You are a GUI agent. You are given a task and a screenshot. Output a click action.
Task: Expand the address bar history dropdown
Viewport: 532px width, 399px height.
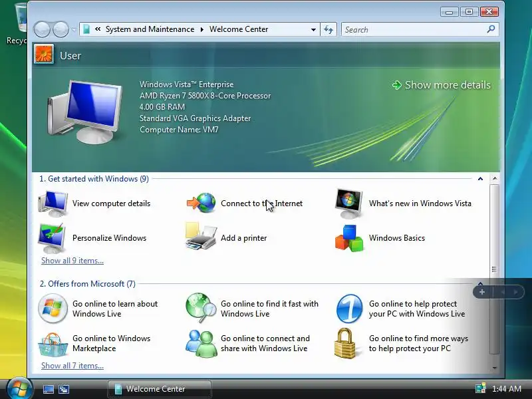[313, 29]
